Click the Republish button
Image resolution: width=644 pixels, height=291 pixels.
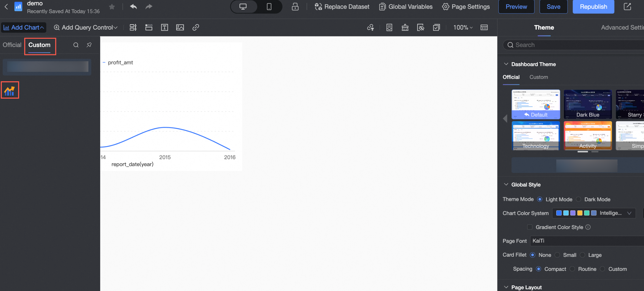(593, 7)
